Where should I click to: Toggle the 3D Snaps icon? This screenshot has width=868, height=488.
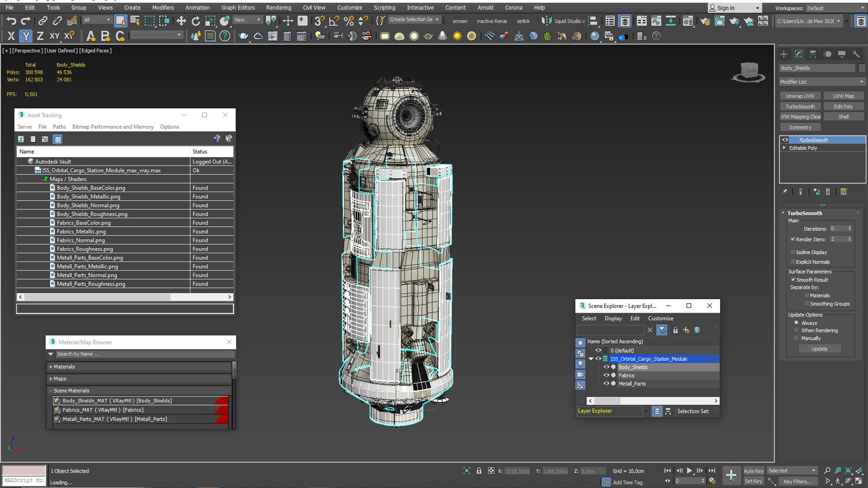click(319, 21)
